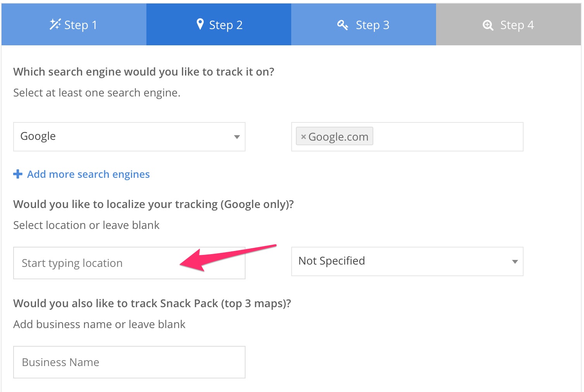Click the Google.com selected tag
This screenshot has width=584, height=392.
click(335, 136)
